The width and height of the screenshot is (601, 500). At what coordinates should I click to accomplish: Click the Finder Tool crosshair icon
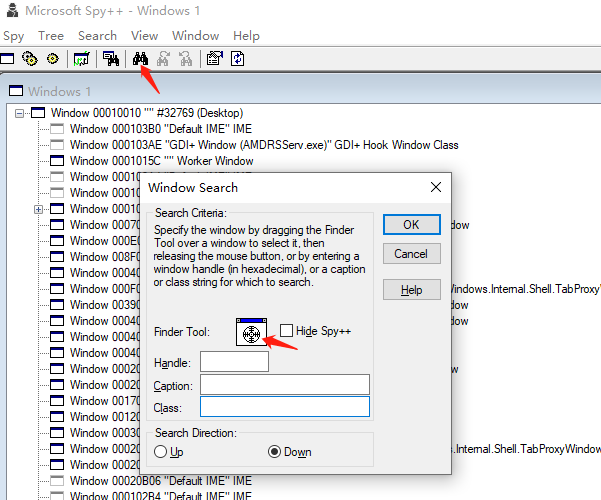(251, 332)
